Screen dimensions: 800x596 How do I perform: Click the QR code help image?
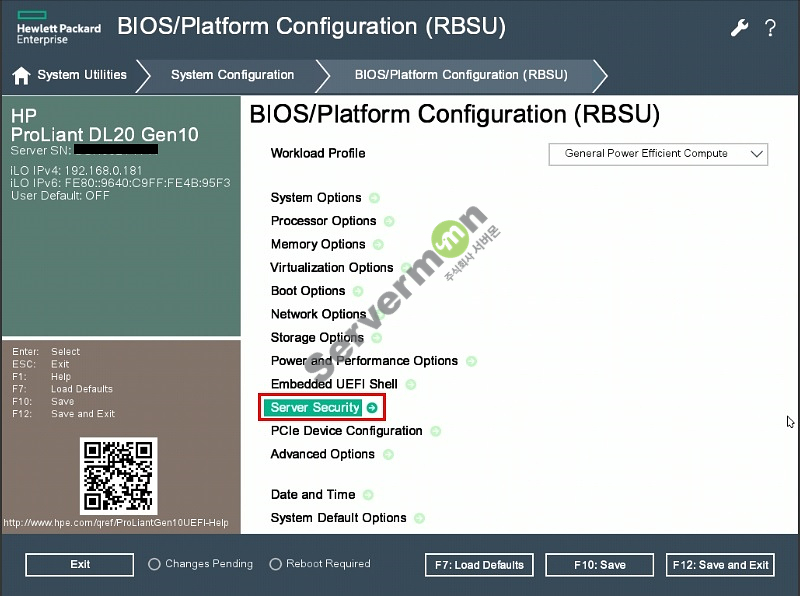click(118, 476)
